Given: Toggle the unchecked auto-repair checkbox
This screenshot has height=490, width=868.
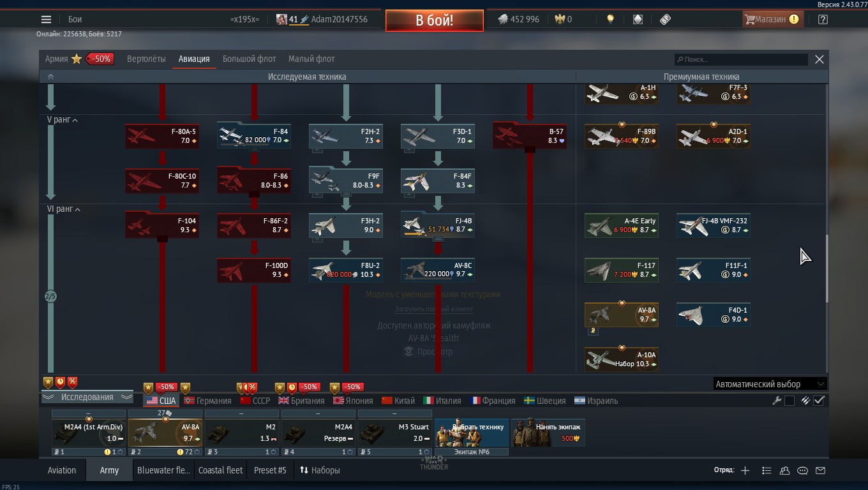Looking at the screenshot, I should (789, 401).
